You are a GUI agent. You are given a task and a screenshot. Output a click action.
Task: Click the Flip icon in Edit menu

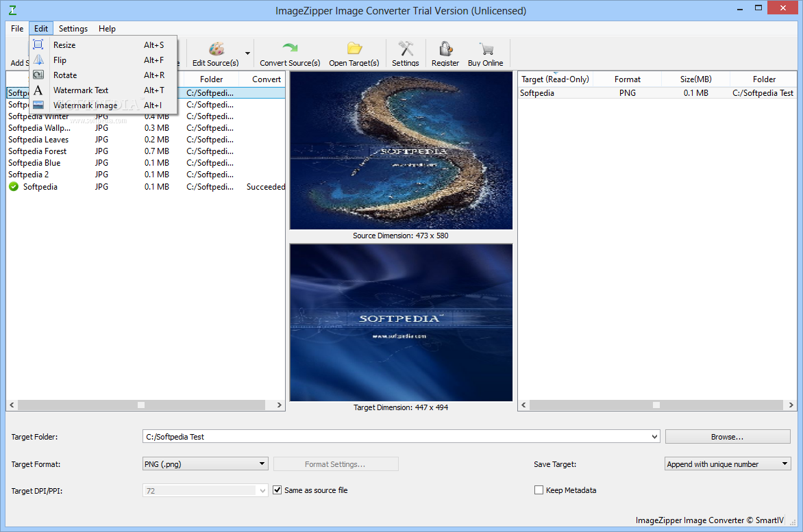[38, 60]
